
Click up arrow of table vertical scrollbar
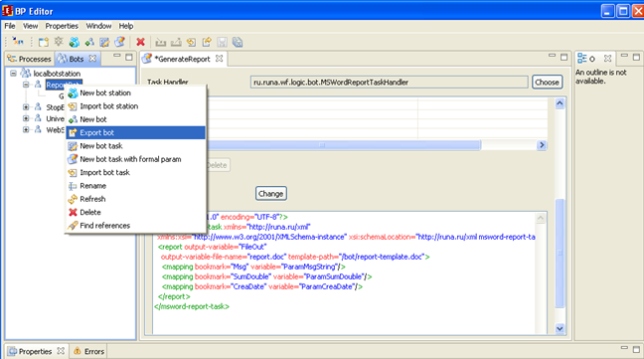[x=560, y=103]
